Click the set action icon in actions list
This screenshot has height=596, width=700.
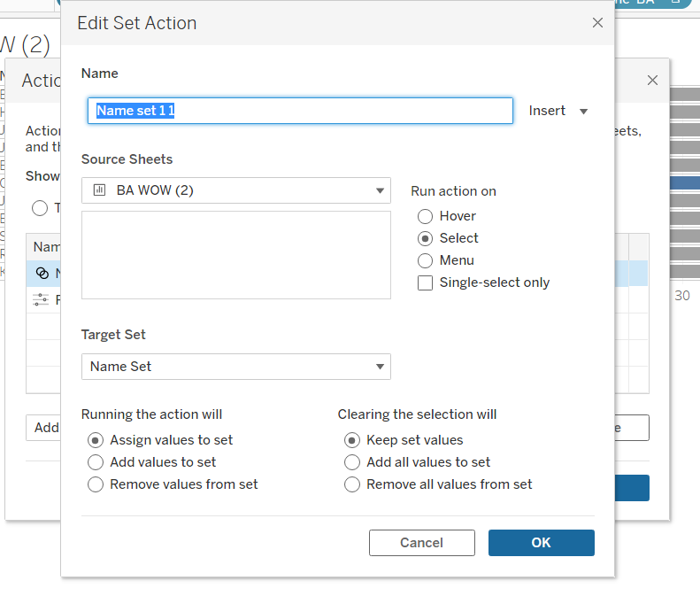coord(42,273)
